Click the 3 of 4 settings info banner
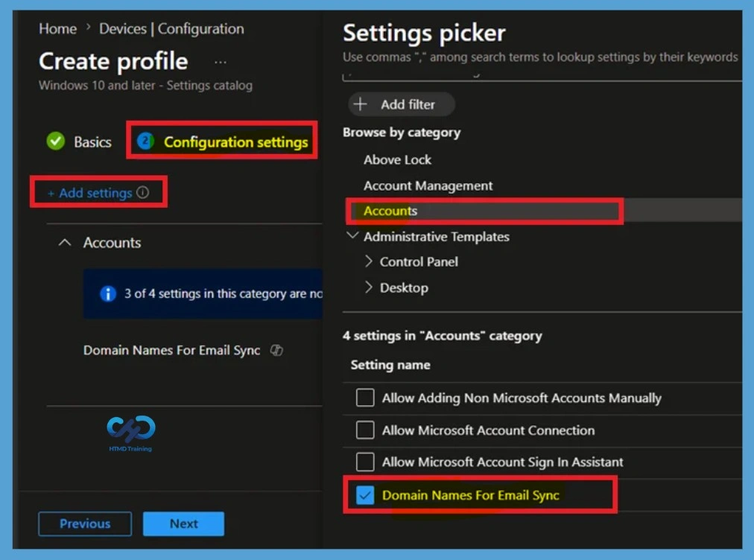The height and width of the screenshot is (560, 754). pos(203,293)
